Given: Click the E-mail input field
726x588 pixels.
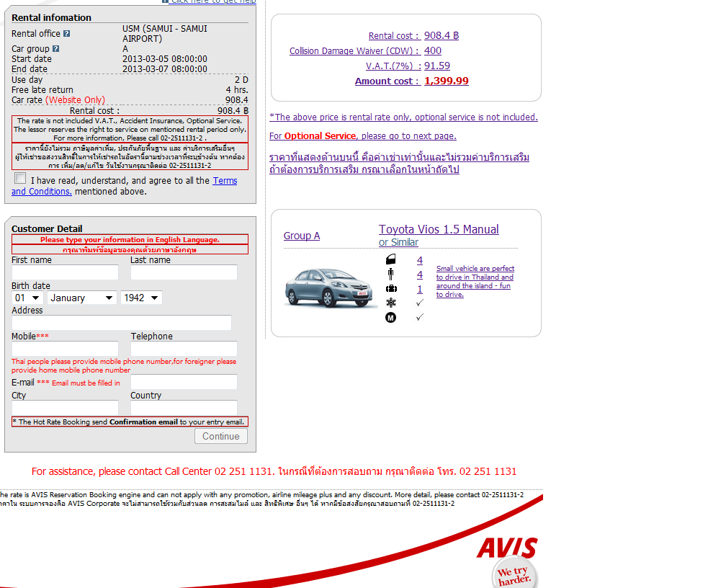Looking at the screenshot, I should [x=184, y=382].
